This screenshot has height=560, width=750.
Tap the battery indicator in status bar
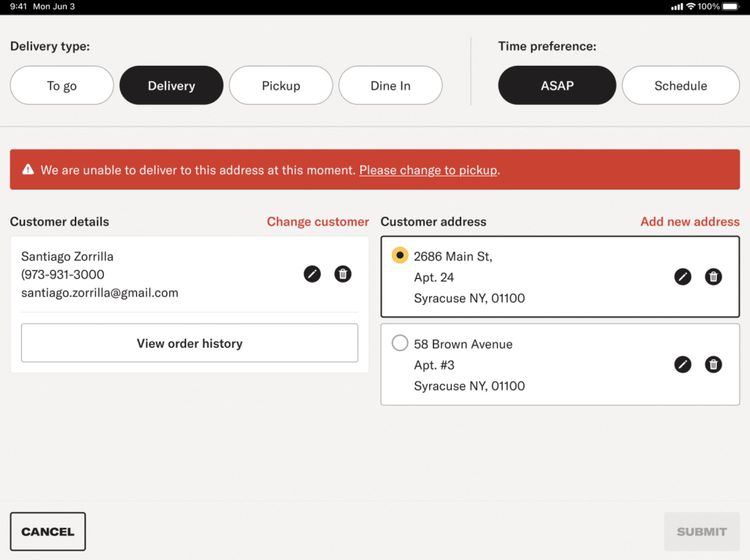731,6
